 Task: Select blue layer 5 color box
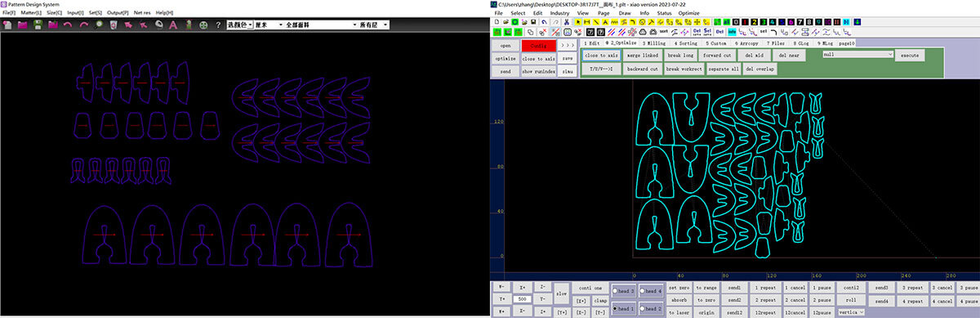tap(782, 22)
